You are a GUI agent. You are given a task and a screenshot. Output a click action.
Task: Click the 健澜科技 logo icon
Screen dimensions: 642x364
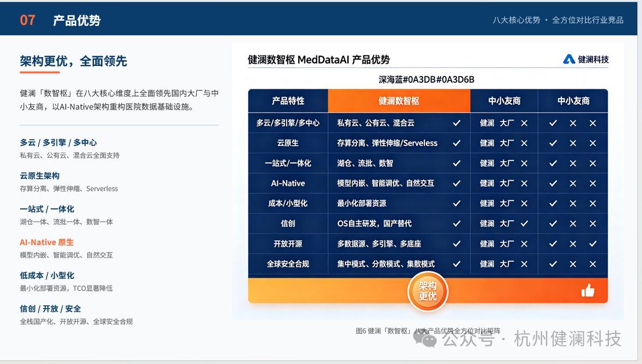point(569,59)
